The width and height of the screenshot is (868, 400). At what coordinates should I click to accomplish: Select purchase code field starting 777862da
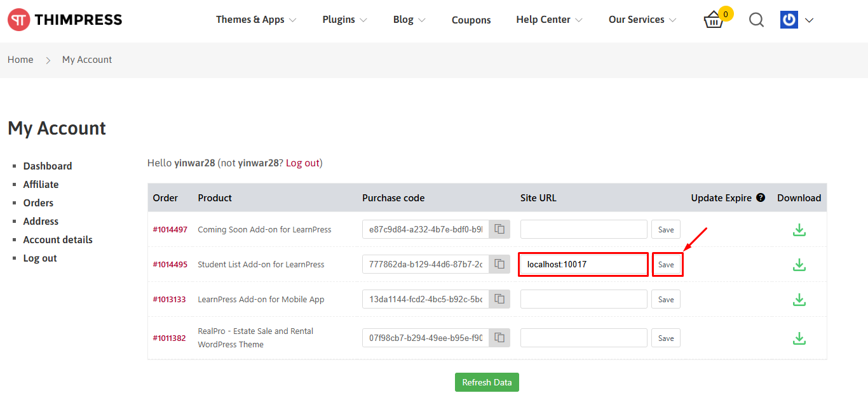[426, 264]
